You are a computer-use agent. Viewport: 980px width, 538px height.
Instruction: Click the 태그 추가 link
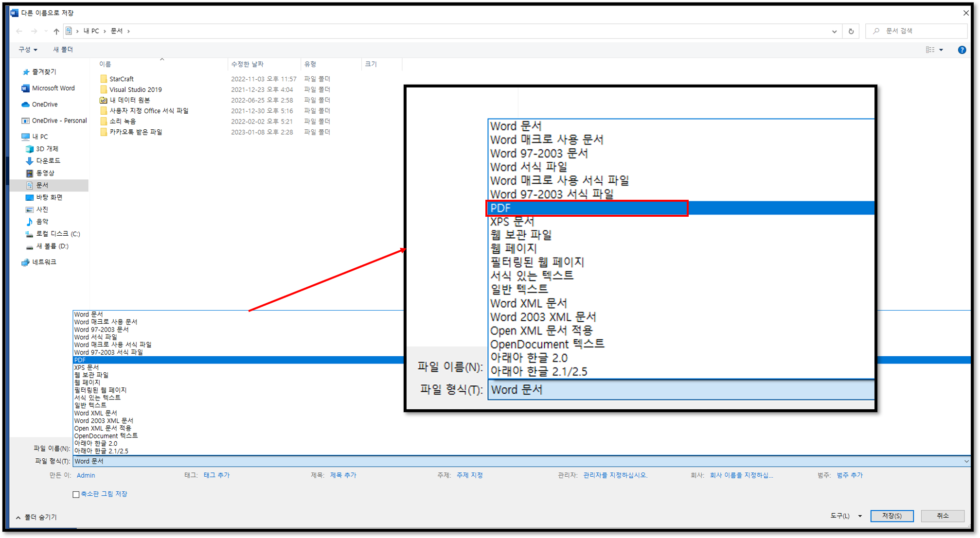(x=216, y=475)
